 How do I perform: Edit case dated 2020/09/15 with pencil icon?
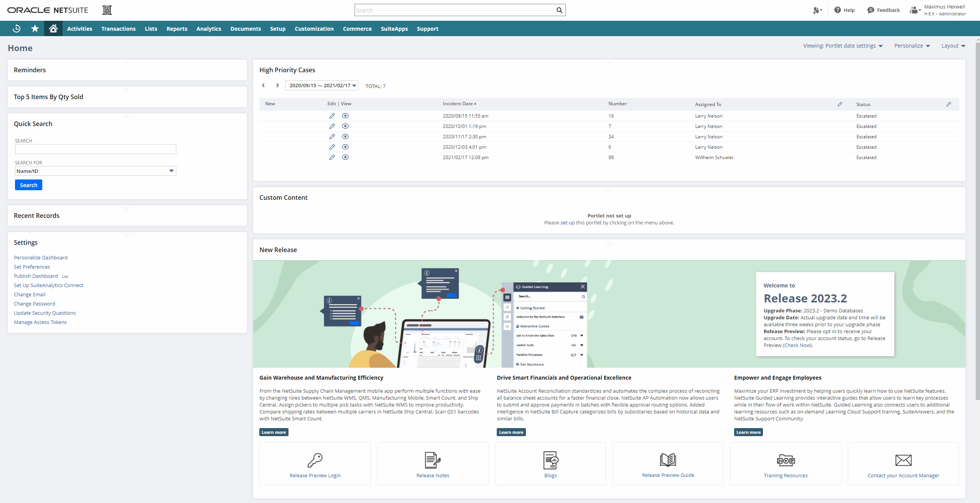tap(332, 116)
